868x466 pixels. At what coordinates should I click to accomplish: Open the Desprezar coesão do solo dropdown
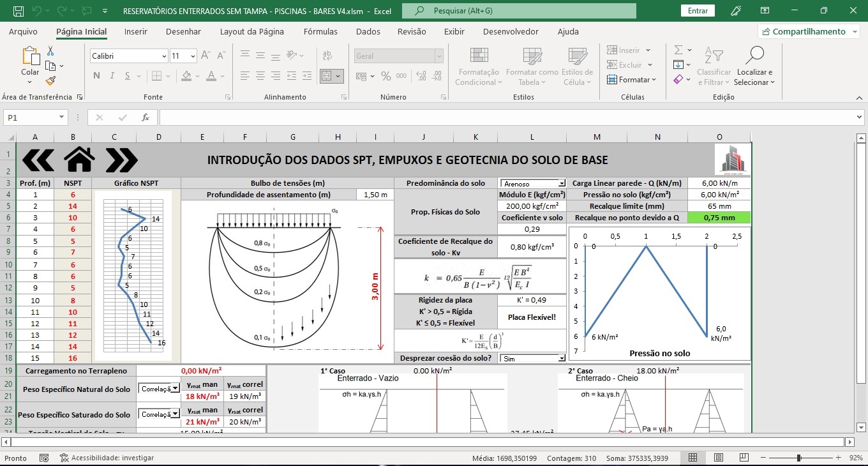tap(562, 359)
